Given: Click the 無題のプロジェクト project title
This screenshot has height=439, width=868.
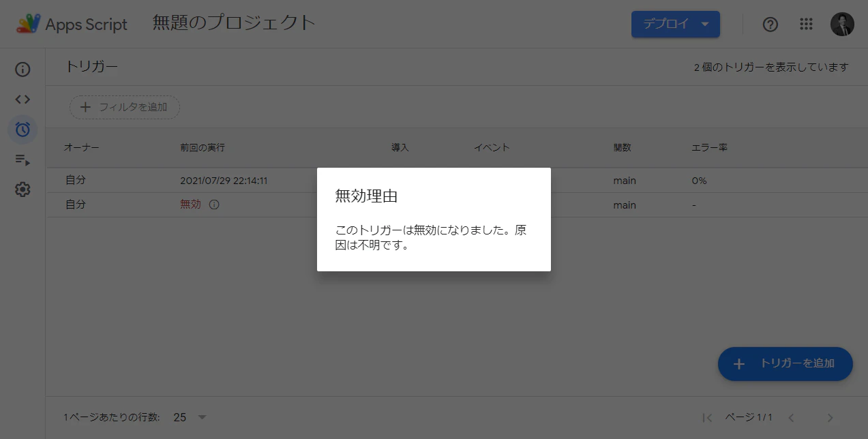Looking at the screenshot, I should coord(234,23).
